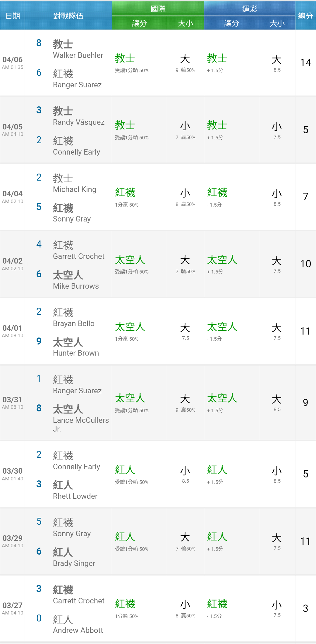Click the 讓分 subheader under 國際

tap(139, 23)
